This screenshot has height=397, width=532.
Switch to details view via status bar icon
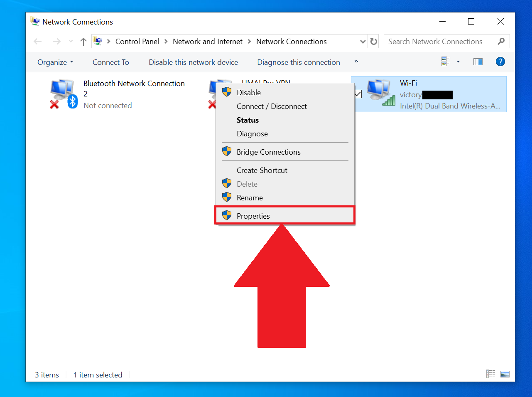pyautogui.click(x=490, y=374)
